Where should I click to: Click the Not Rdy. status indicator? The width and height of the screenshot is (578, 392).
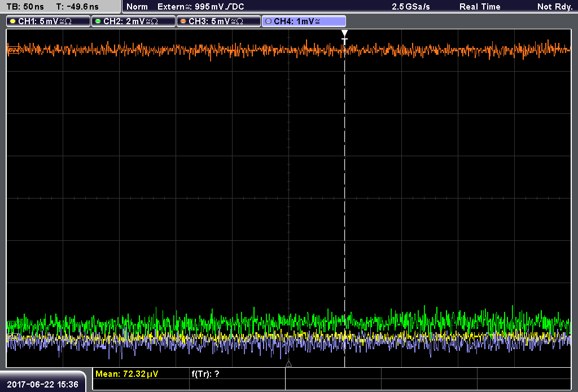[x=555, y=7]
